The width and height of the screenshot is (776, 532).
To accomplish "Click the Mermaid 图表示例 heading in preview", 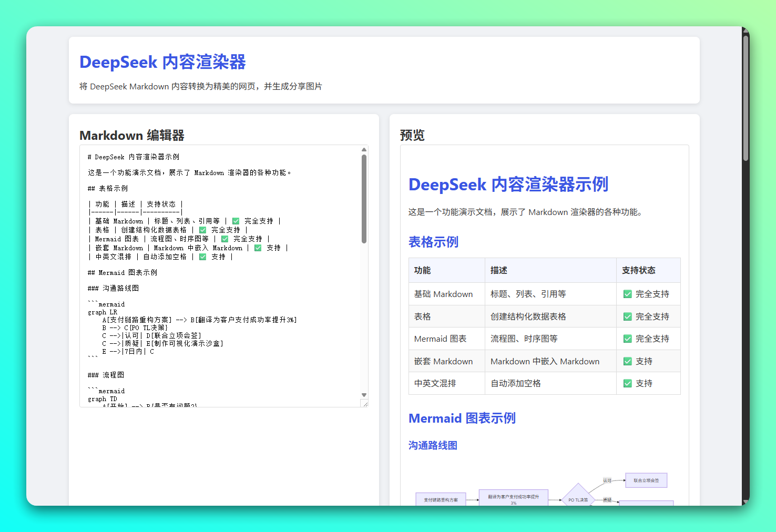I will point(462,418).
